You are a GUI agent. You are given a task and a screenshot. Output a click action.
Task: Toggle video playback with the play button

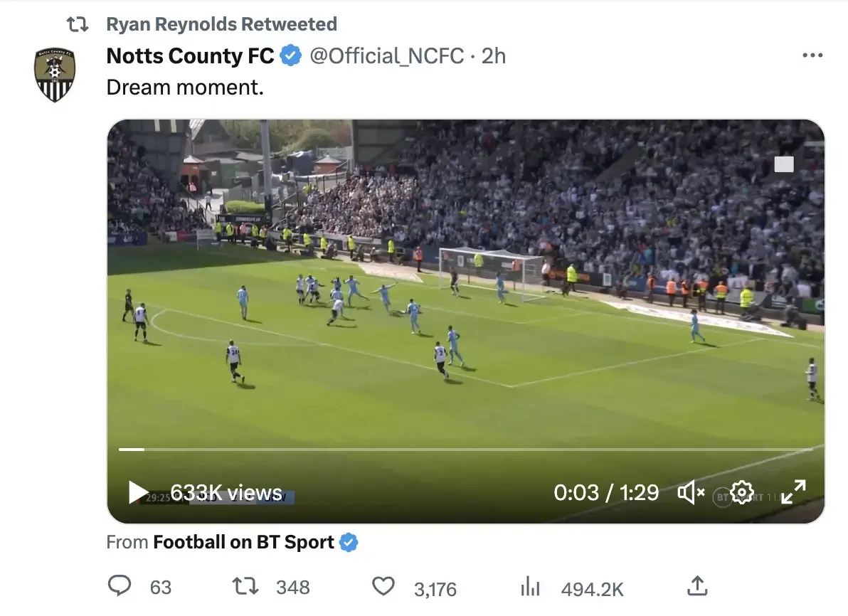click(x=139, y=492)
